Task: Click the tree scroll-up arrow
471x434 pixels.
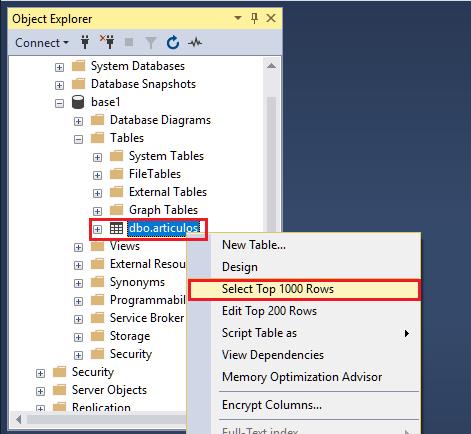Action: click(x=271, y=66)
